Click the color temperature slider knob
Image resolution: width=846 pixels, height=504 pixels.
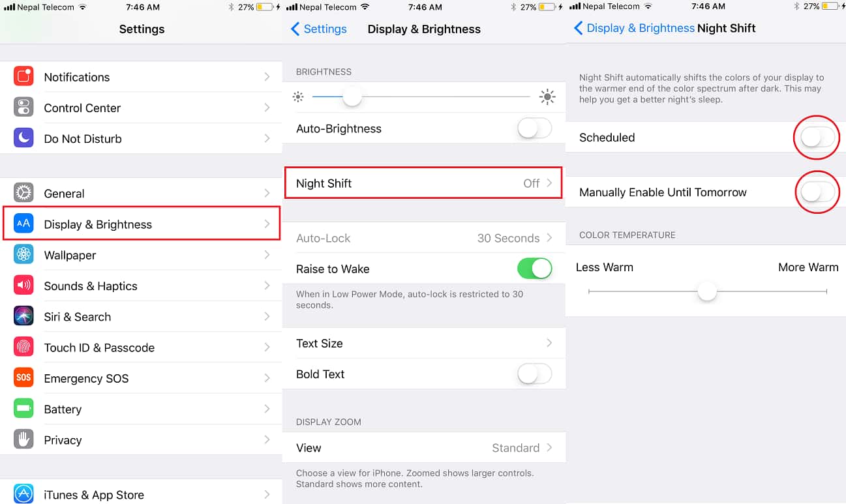point(707,291)
